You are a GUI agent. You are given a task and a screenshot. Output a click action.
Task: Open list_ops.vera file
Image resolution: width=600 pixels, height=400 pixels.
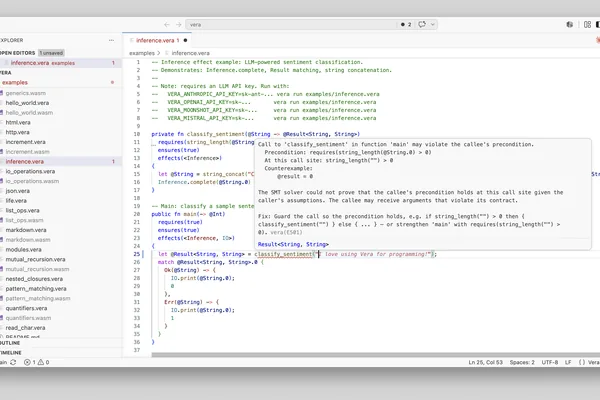click(22, 211)
